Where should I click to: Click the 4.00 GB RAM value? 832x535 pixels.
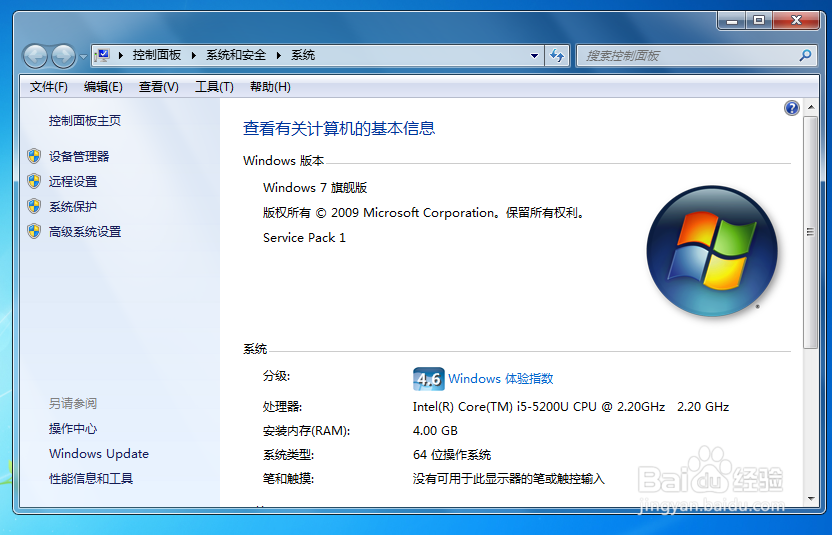(x=435, y=431)
